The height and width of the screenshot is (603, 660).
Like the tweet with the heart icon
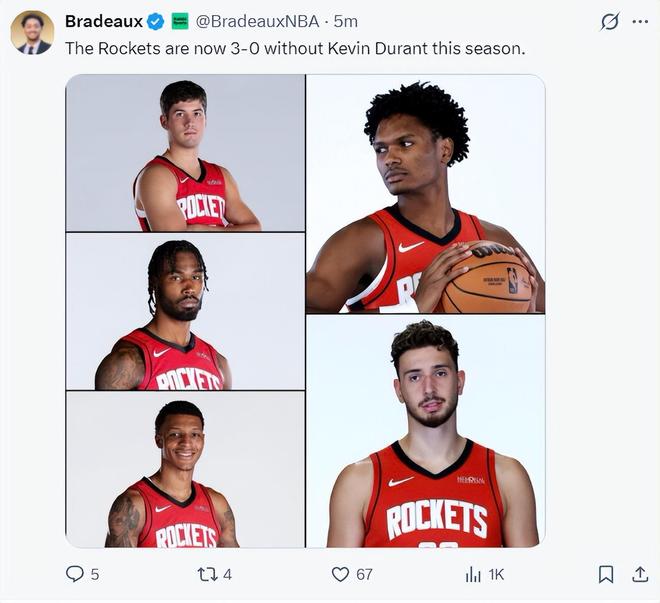click(340, 574)
